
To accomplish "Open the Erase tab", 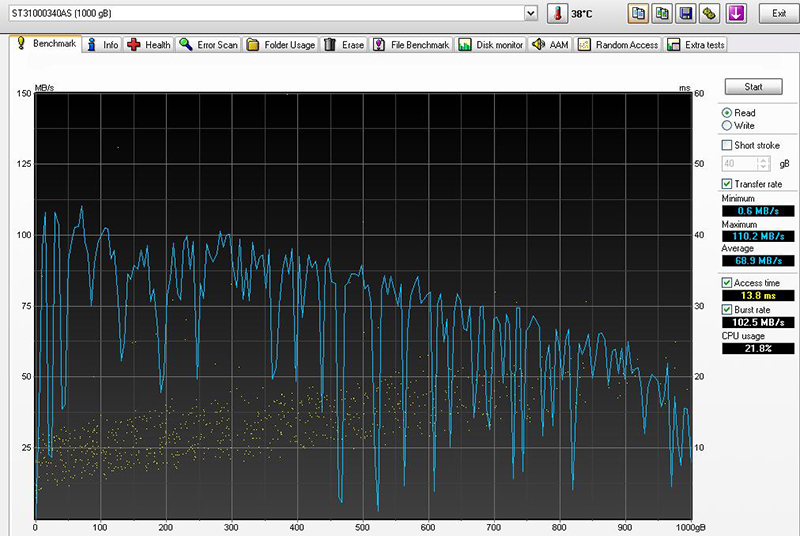I will coord(344,45).
